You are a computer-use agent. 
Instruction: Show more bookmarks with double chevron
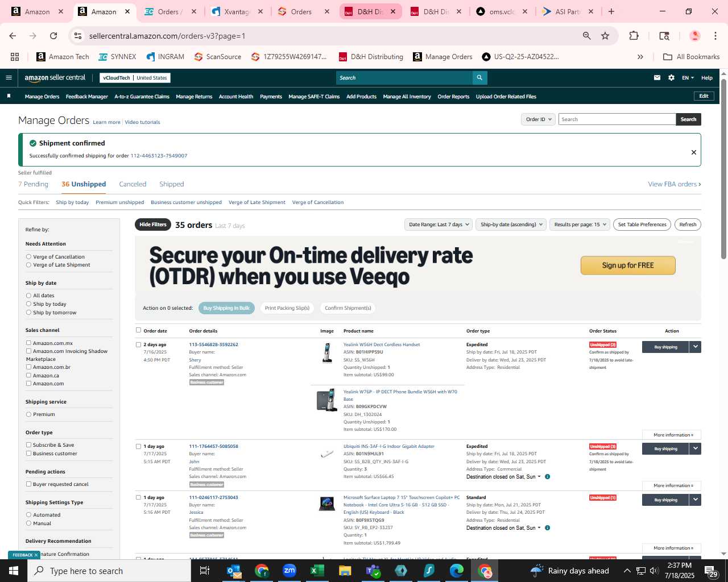point(640,57)
